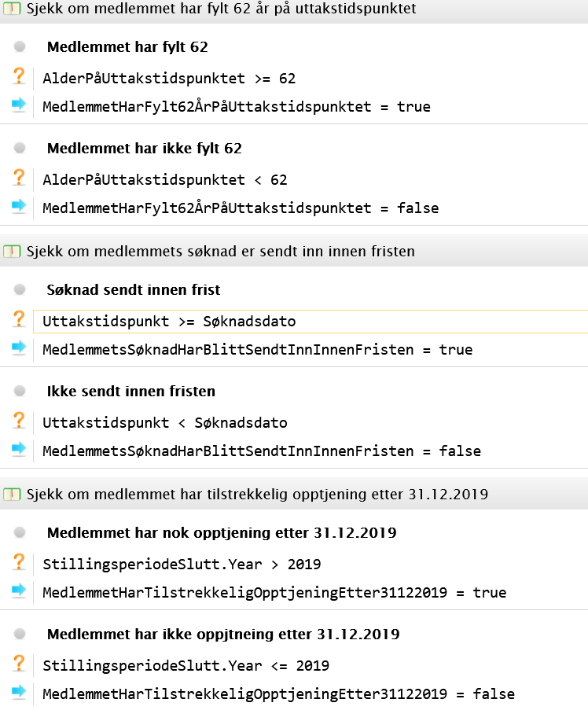The height and width of the screenshot is (710, 588).
Task: Click question mark beside StillingsperiodeSlutt.Year <= 2019
Action: [19, 664]
